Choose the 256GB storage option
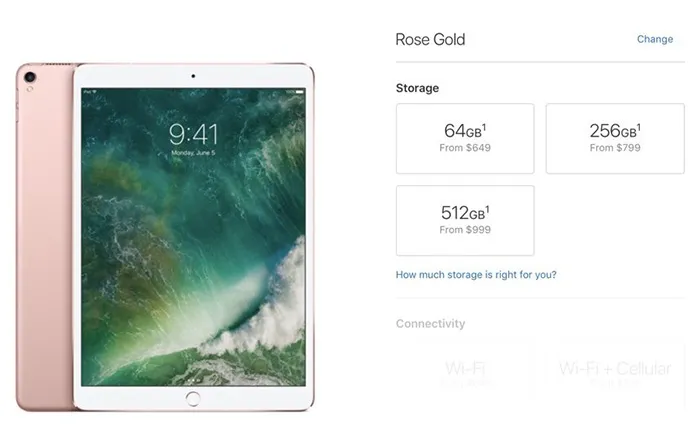700x445 pixels. 615,138
